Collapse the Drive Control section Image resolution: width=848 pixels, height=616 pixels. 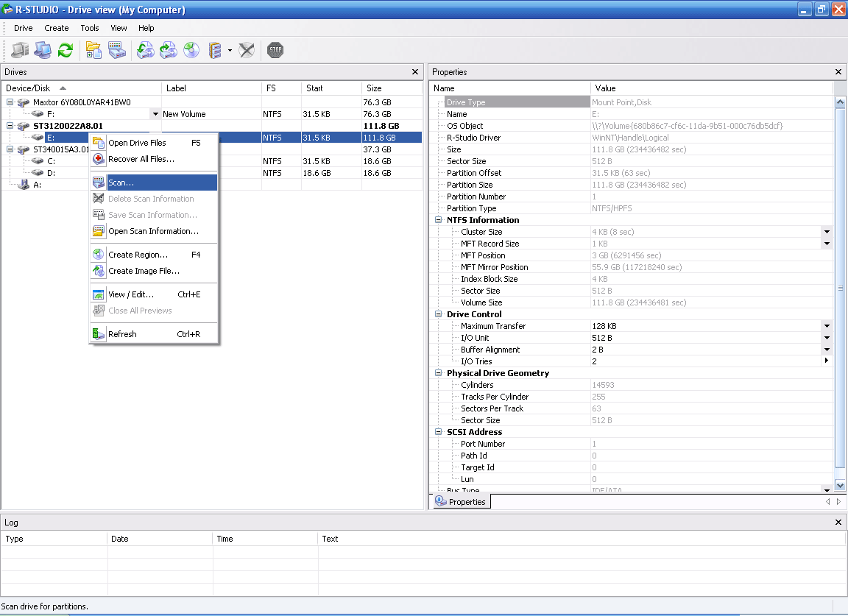[x=439, y=314]
